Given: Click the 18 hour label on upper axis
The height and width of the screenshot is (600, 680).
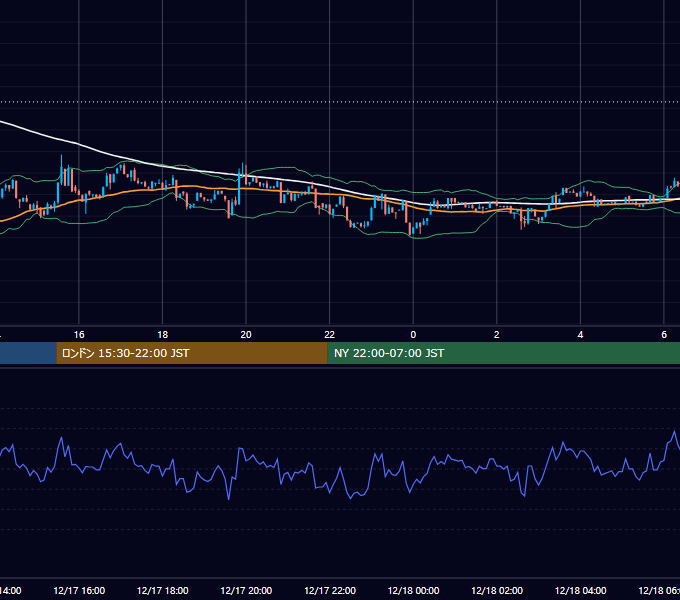Looking at the screenshot, I should click(162, 335).
